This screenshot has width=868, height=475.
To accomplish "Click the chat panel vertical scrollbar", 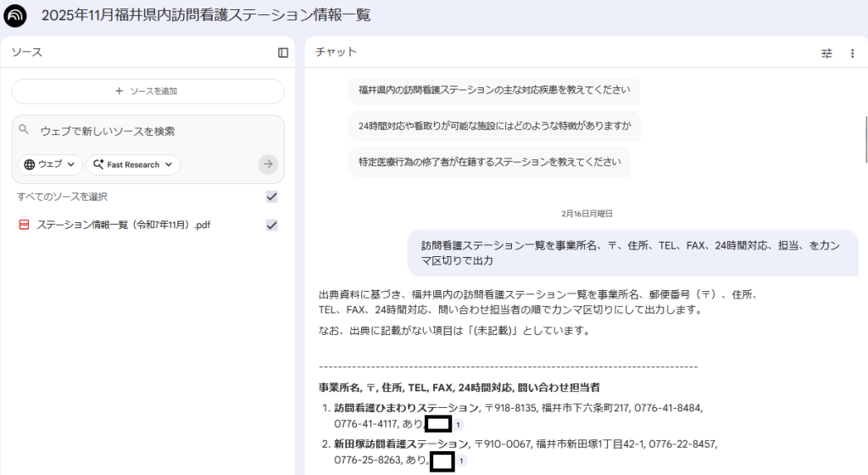I will (865, 136).
